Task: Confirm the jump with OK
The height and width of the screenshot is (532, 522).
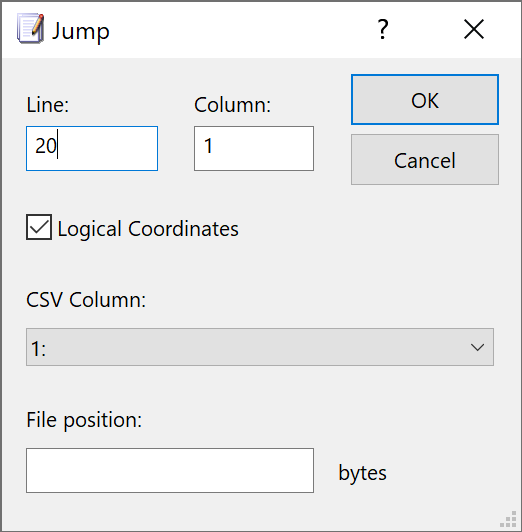Action: pyautogui.click(x=425, y=99)
